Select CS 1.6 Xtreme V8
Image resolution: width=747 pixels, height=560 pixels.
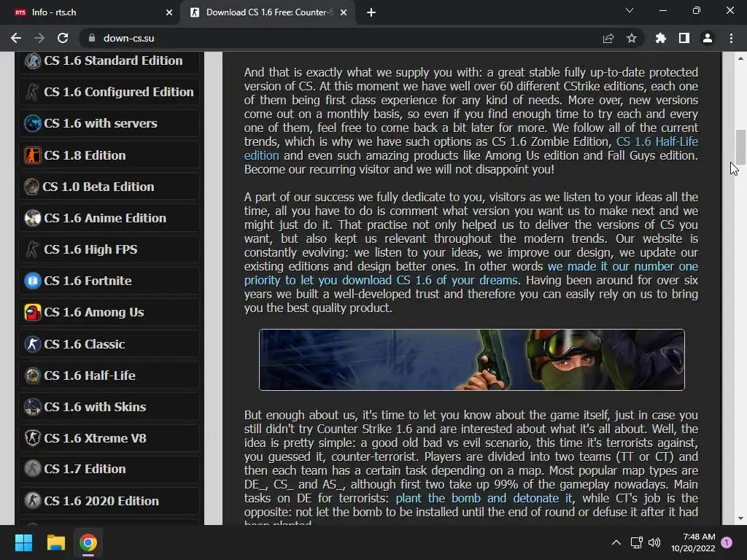(x=95, y=438)
